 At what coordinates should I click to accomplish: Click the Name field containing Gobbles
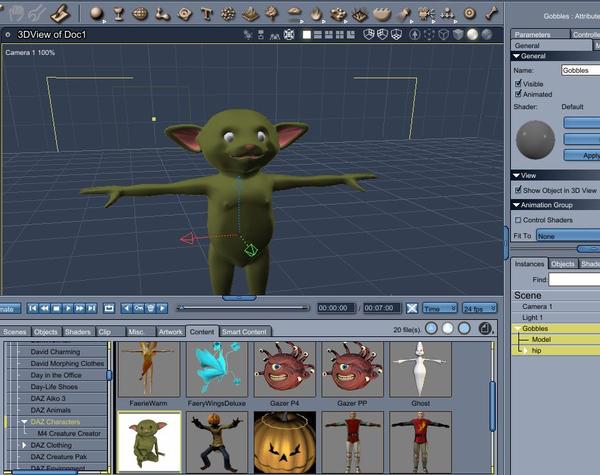(580, 70)
